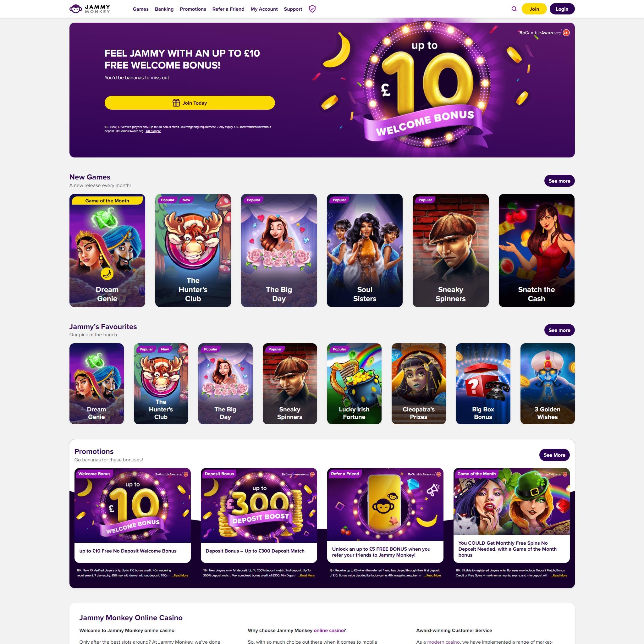Open the online casino text link
Image resolution: width=644 pixels, height=644 pixels.
328,630
